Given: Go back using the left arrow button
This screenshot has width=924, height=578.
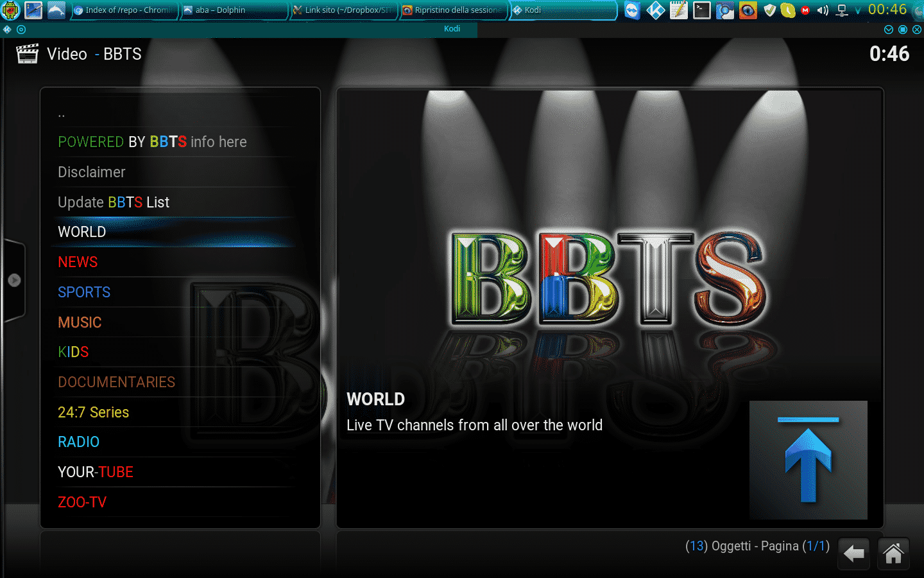Looking at the screenshot, I should (854, 553).
